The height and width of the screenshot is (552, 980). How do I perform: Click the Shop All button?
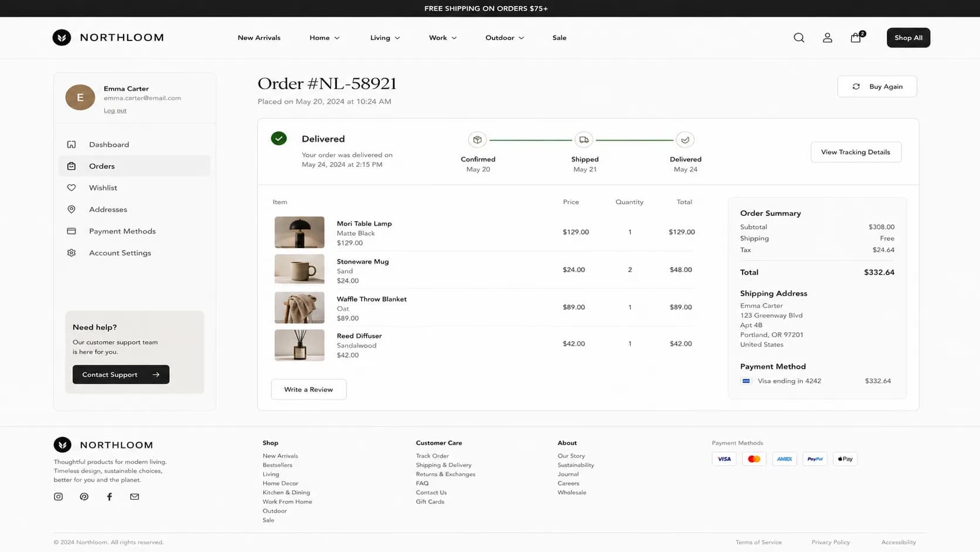(908, 38)
